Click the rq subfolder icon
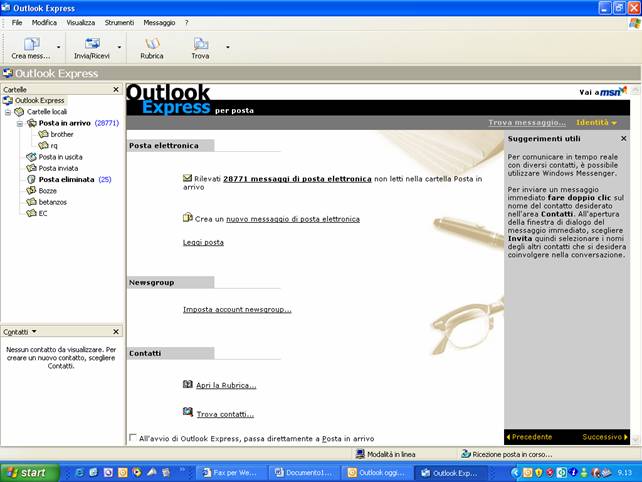Image resolution: width=642 pixels, height=482 pixels. (x=43, y=145)
